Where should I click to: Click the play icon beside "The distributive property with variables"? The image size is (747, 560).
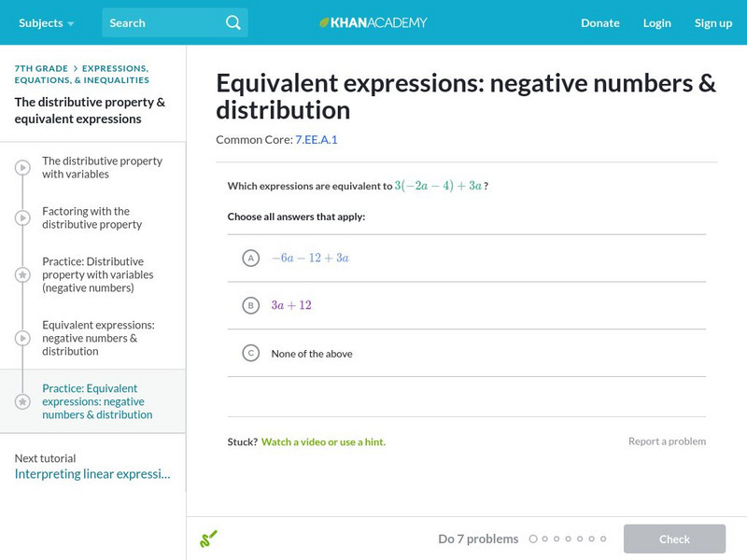pyautogui.click(x=22, y=168)
